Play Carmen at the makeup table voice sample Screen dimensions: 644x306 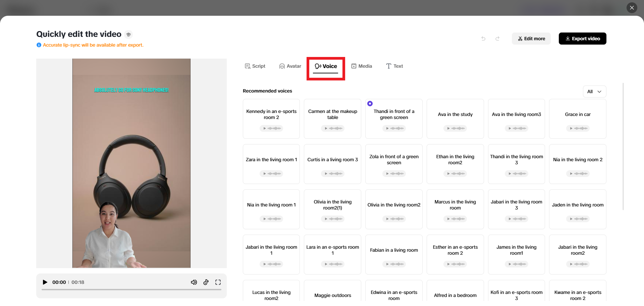tap(333, 128)
